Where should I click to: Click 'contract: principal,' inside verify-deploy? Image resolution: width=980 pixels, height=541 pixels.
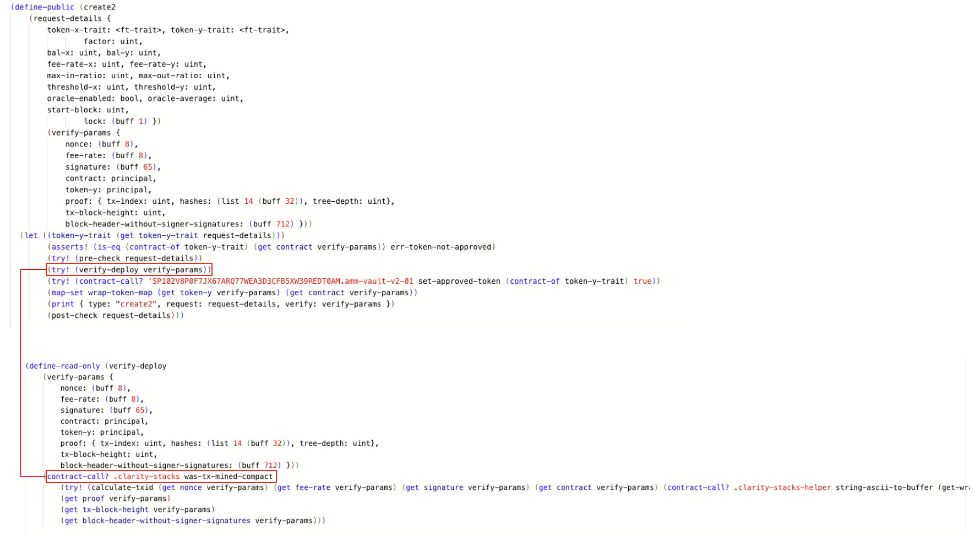click(x=104, y=421)
